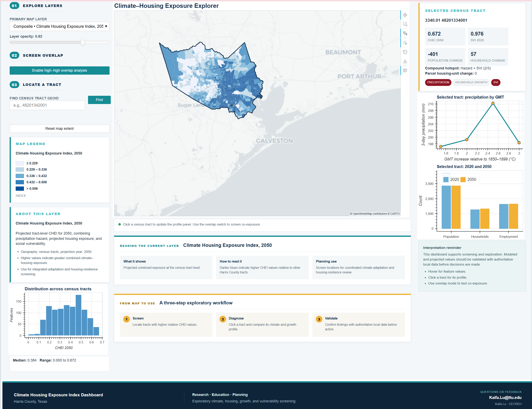The image size is (532, 409).
Task: Click the 0.976 SVI 2020 stat card
Action: coord(488,37)
